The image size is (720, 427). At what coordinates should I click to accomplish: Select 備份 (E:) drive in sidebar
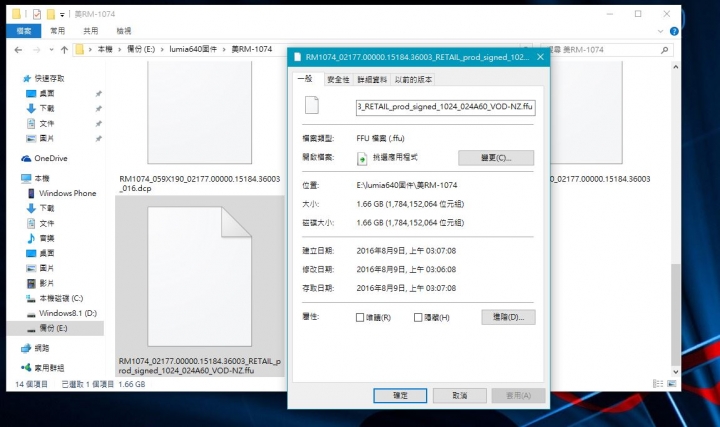55,328
